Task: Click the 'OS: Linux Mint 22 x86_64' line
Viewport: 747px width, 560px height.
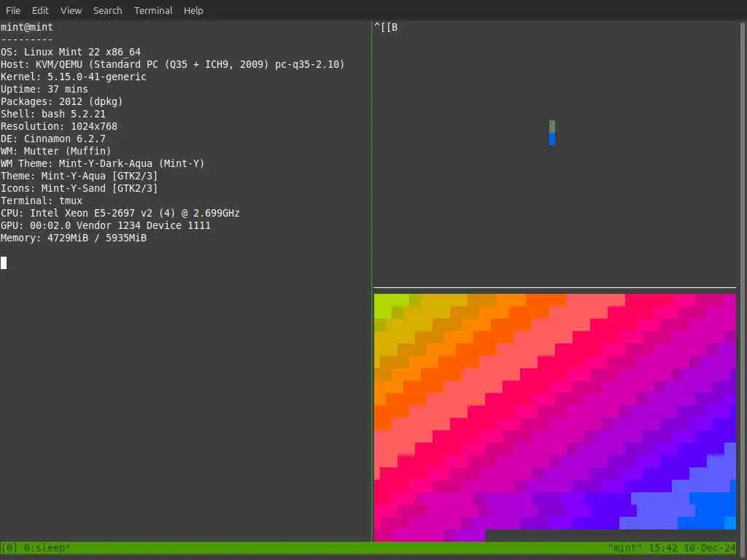Action: 71,52
